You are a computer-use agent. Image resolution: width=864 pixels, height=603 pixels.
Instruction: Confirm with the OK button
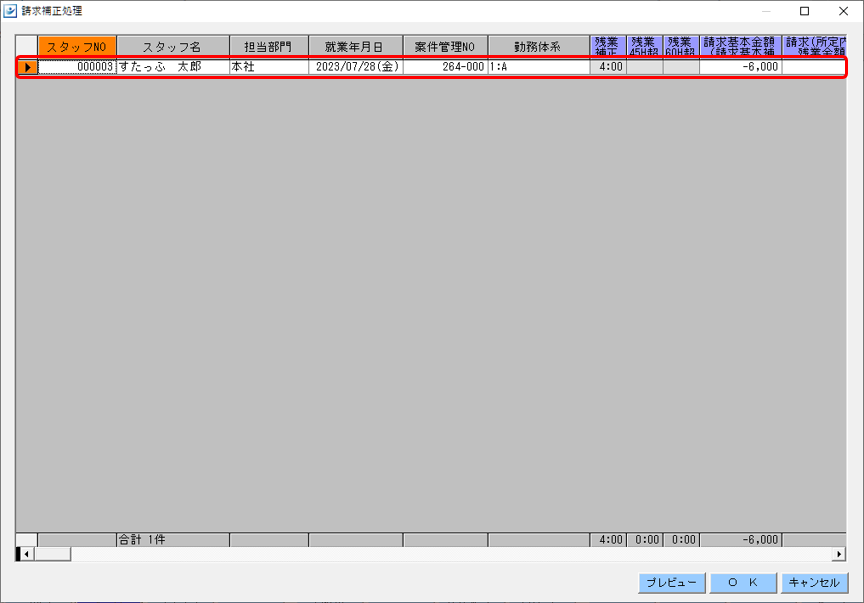click(x=743, y=583)
